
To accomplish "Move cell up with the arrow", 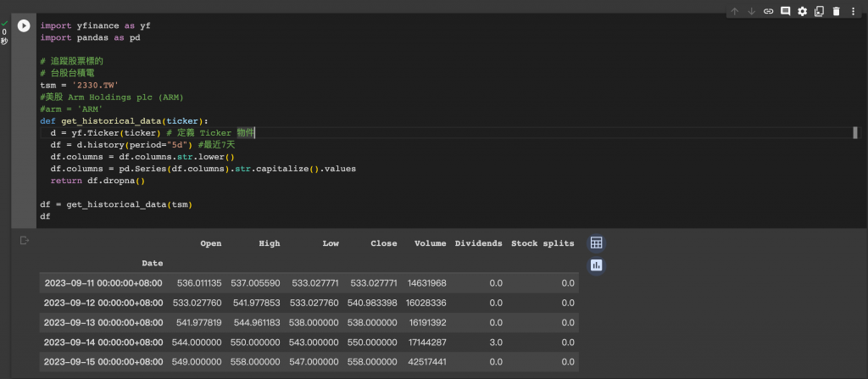I will (735, 11).
